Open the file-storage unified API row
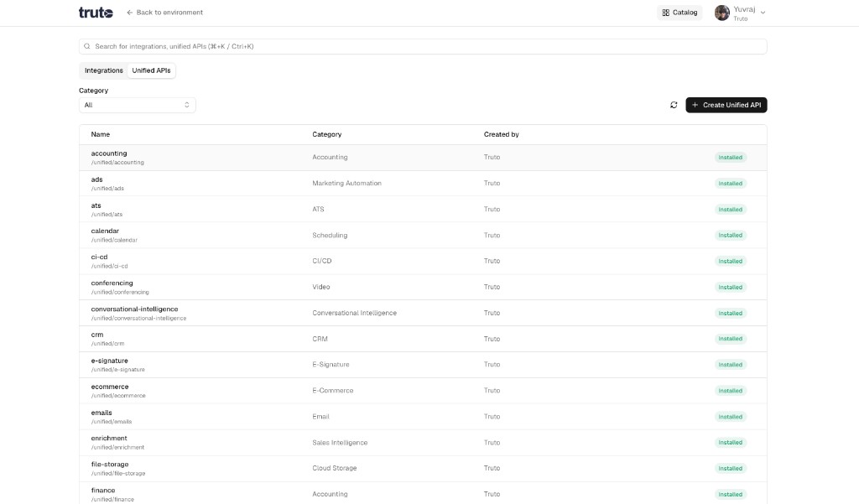859x504 pixels. tap(423, 469)
